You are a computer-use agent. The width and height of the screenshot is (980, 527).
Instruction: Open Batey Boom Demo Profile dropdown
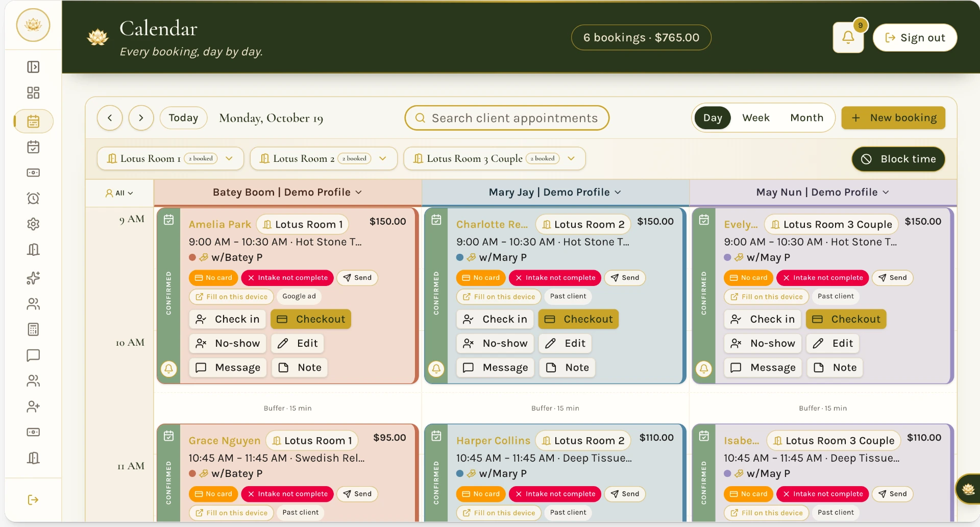pyautogui.click(x=287, y=192)
